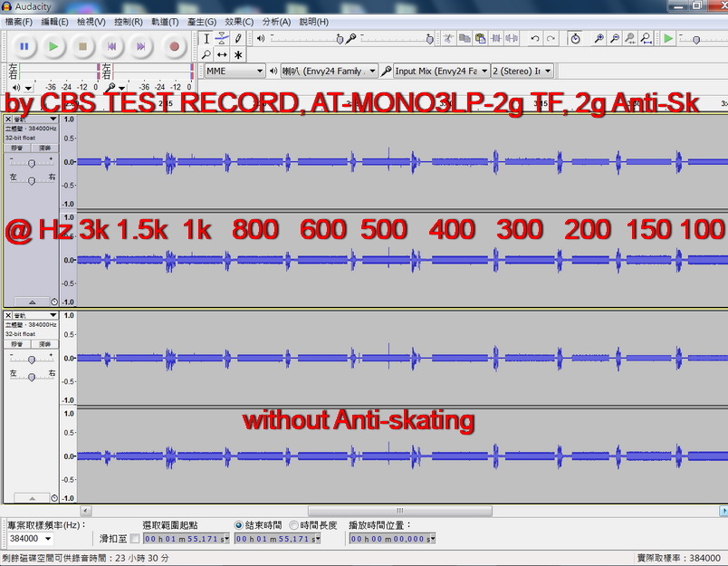
Task: Select the Selection (I-beam) tool
Action: point(206,39)
